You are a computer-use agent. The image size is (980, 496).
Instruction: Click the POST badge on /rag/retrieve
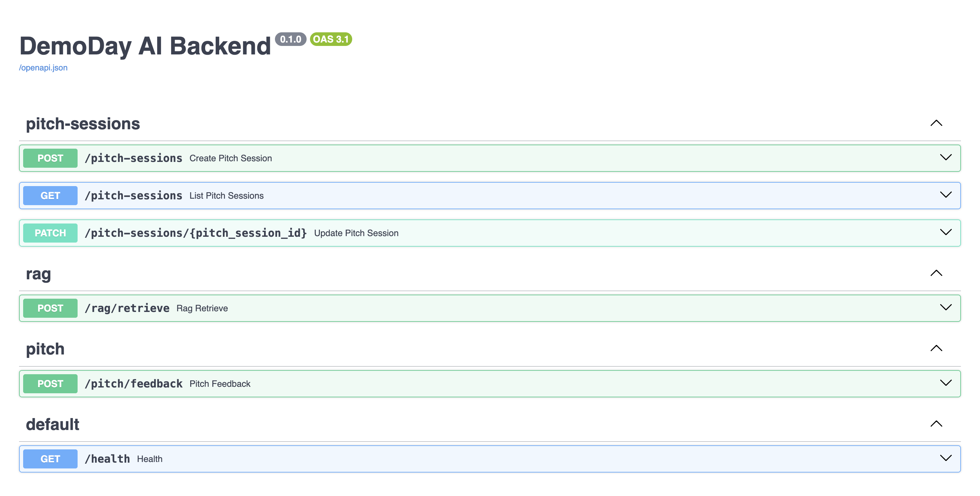pos(50,308)
